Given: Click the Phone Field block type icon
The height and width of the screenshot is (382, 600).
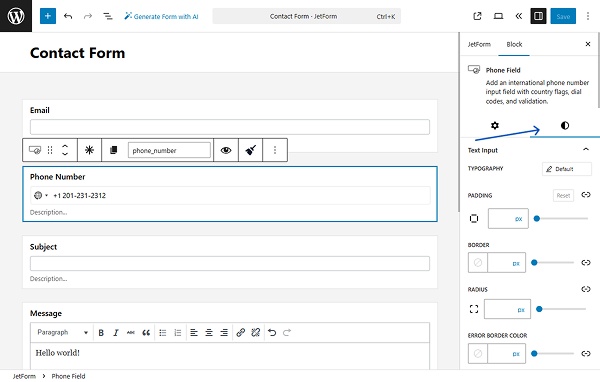Looking at the screenshot, I should (35, 150).
